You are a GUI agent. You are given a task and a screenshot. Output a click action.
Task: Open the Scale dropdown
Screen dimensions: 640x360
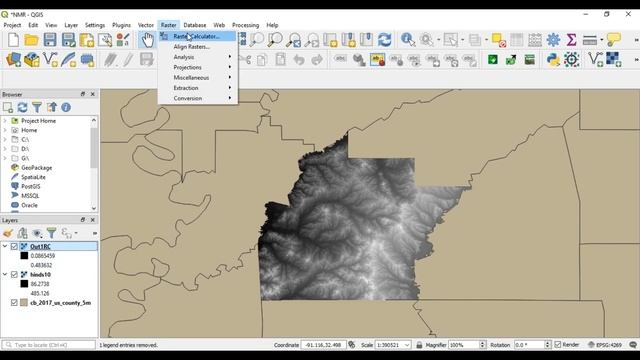407,345
